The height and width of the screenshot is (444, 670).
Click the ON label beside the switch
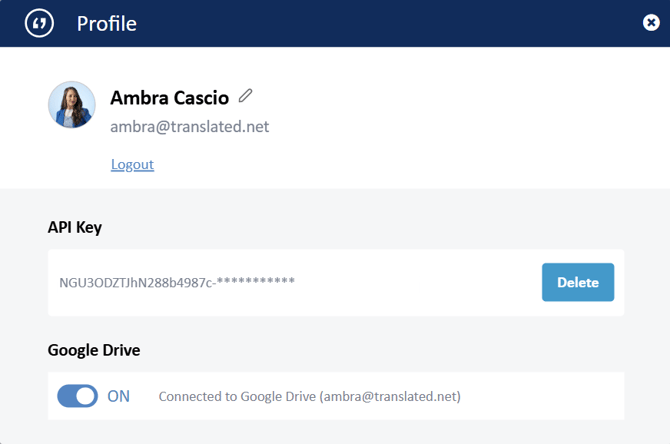(118, 396)
